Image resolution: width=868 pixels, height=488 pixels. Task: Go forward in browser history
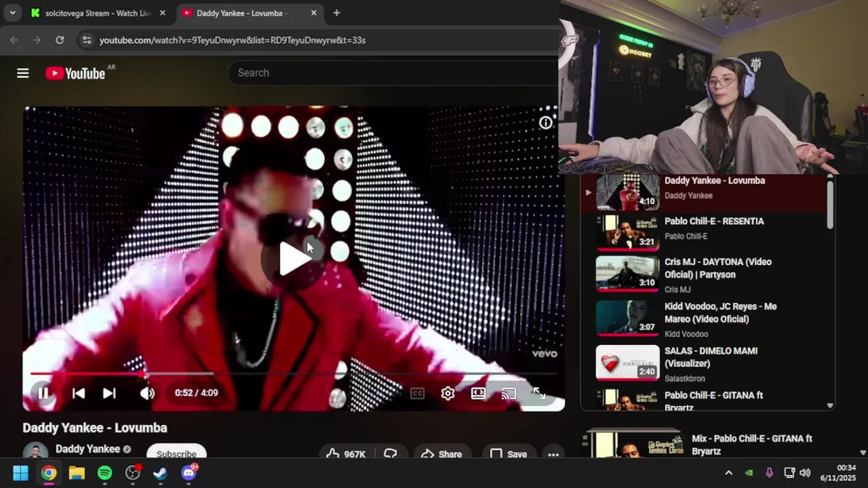coord(37,40)
